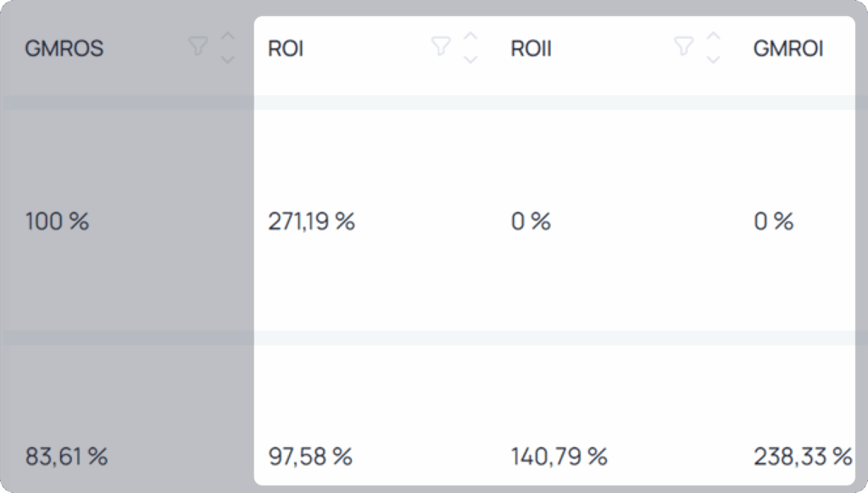This screenshot has height=493, width=868.
Task: Sort ROII column descending arrow
Action: 714,59
